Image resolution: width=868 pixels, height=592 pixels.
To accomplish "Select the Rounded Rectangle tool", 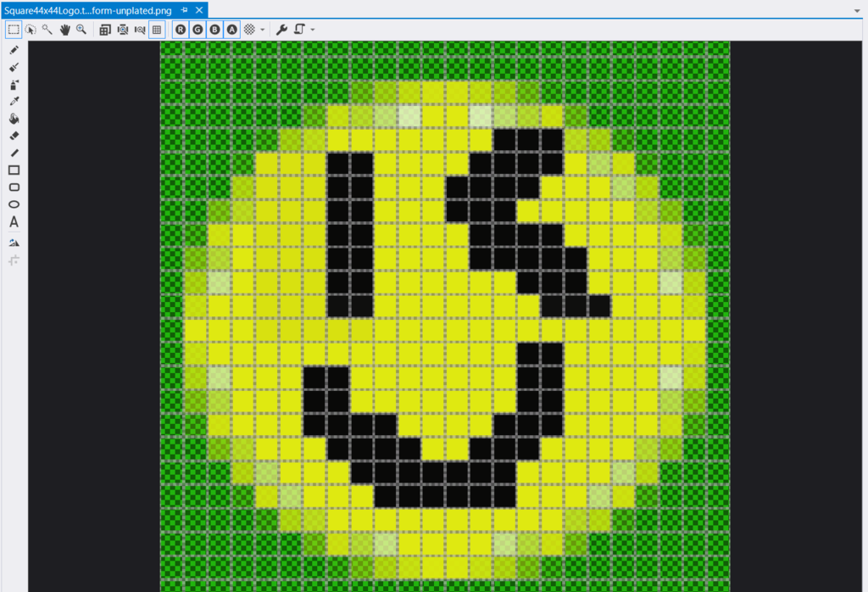I will tap(14, 187).
